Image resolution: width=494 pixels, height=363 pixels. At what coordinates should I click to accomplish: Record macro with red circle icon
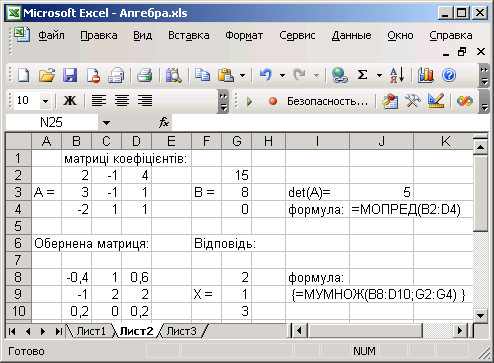[273, 101]
